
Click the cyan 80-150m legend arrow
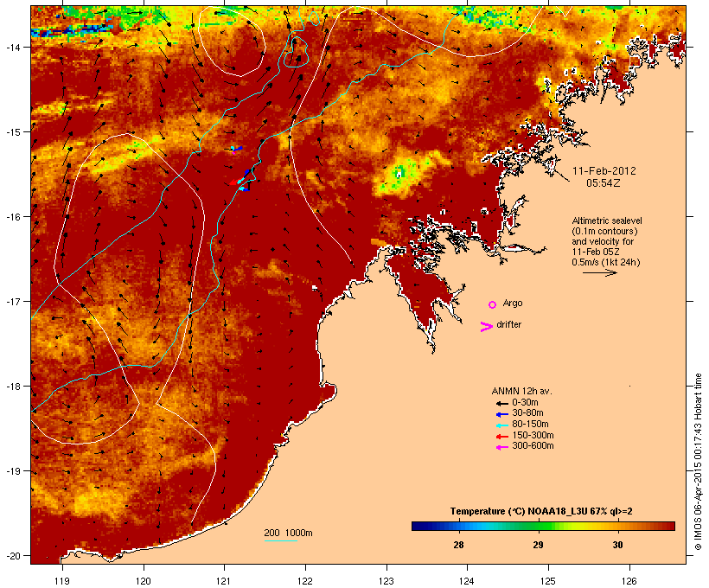tap(501, 425)
